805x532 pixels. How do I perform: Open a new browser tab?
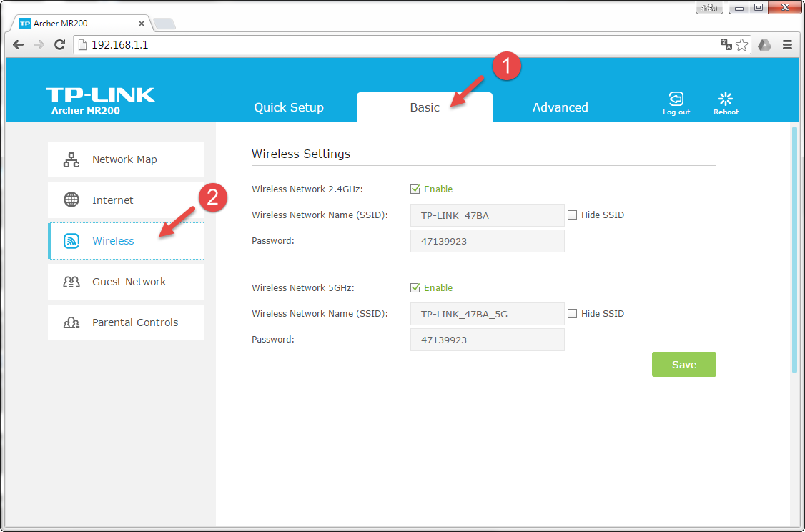pyautogui.click(x=164, y=24)
